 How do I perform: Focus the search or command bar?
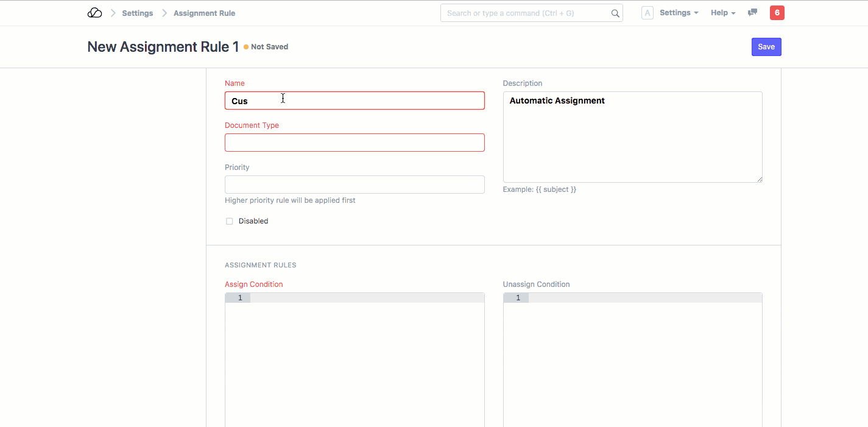(524, 13)
